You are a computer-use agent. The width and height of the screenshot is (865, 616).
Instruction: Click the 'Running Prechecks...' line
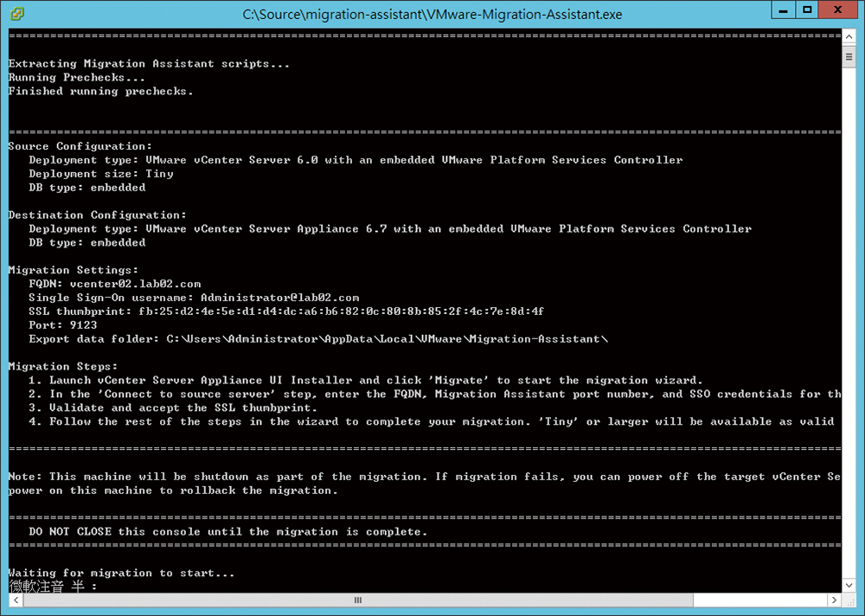(77, 77)
